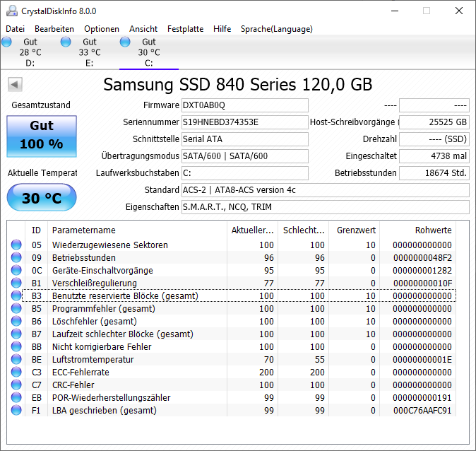
Task: Click the Eigenschaften field S.M.A.R.T., NCQ, TRIM
Action: pyautogui.click(x=326, y=207)
